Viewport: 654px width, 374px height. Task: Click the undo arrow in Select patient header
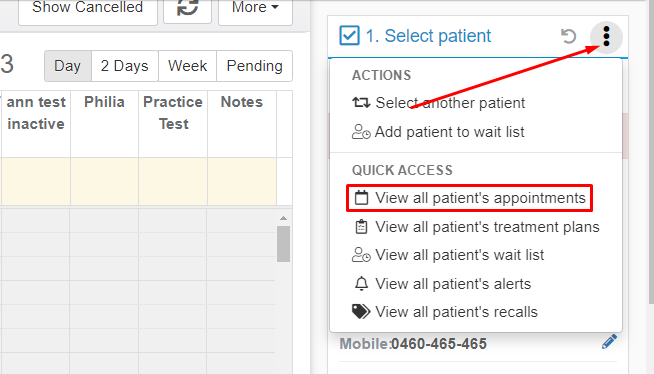[x=568, y=36]
